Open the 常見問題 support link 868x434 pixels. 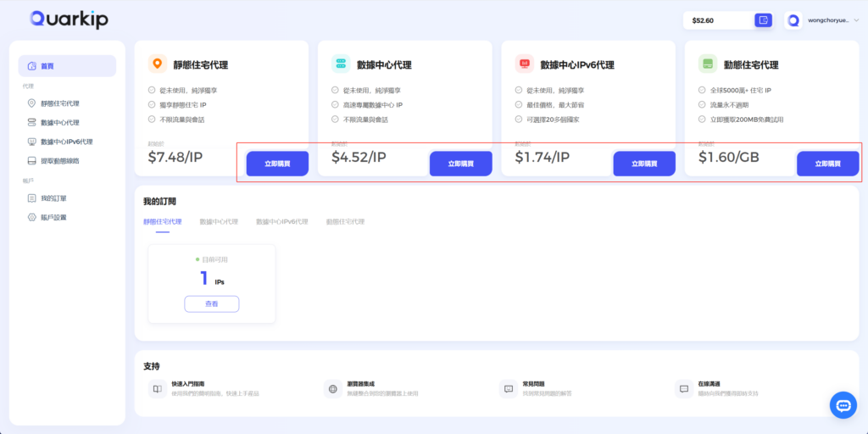pyautogui.click(x=534, y=383)
